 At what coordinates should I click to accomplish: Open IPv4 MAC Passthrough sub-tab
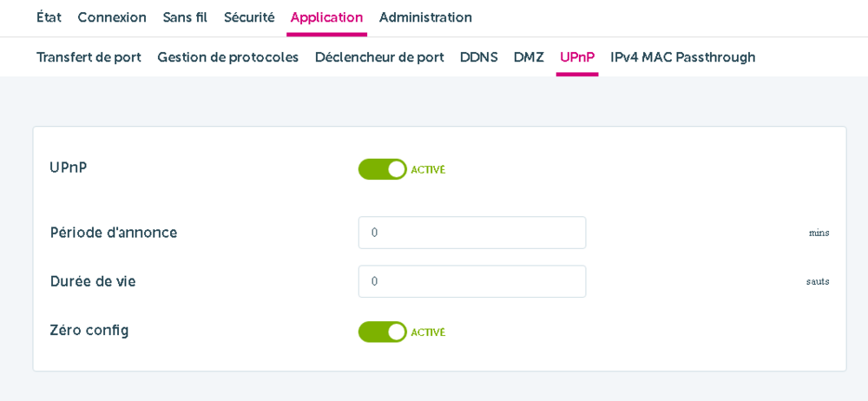tap(682, 57)
